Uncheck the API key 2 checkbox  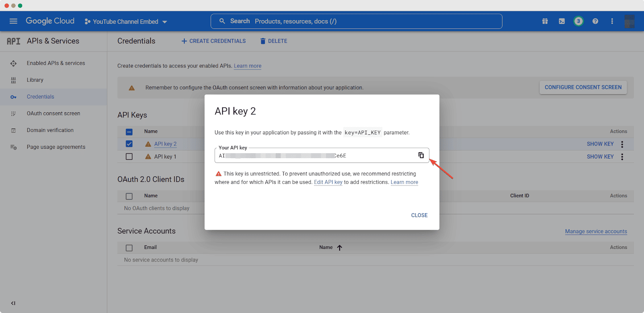click(x=129, y=144)
